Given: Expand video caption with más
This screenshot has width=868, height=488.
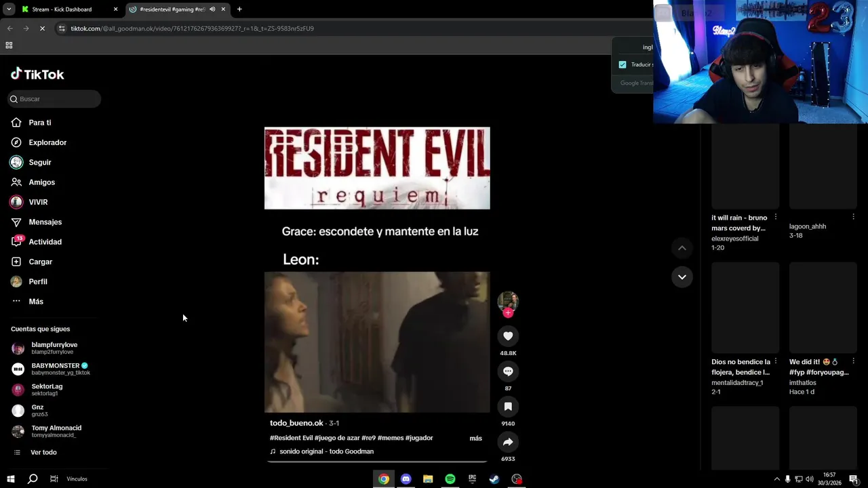Looking at the screenshot, I should [x=476, y=439].
